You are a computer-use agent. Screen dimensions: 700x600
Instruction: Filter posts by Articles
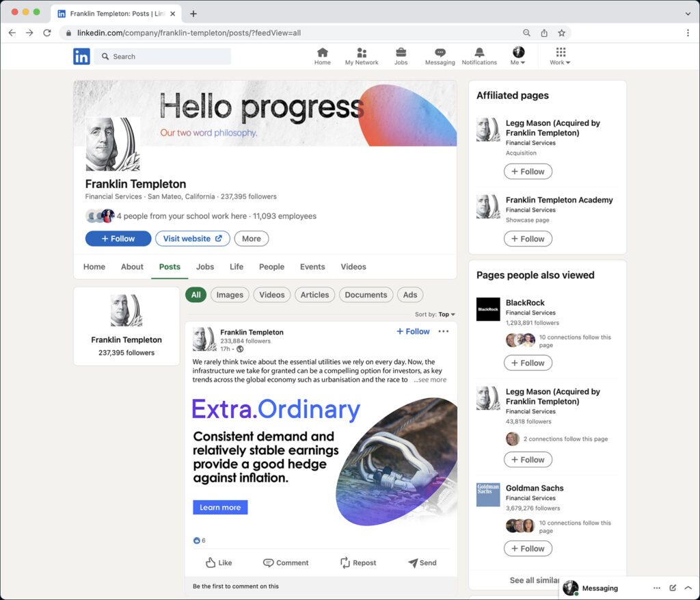[314, 295]
